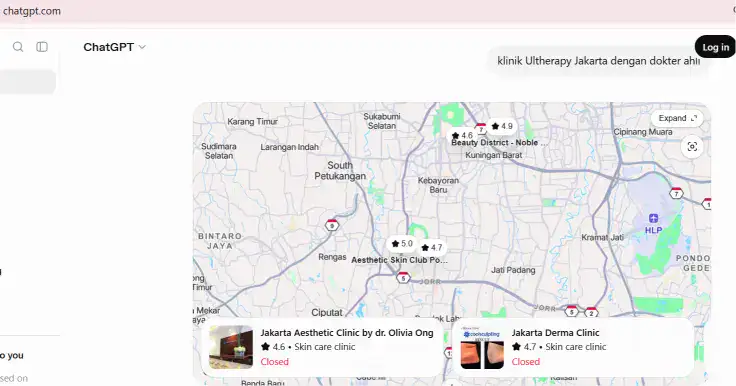Image resolution: width=736 pixels, height=386 pixels.
Task: Click the Aesthetic Skin Club map label
Action: click(399, 260)
